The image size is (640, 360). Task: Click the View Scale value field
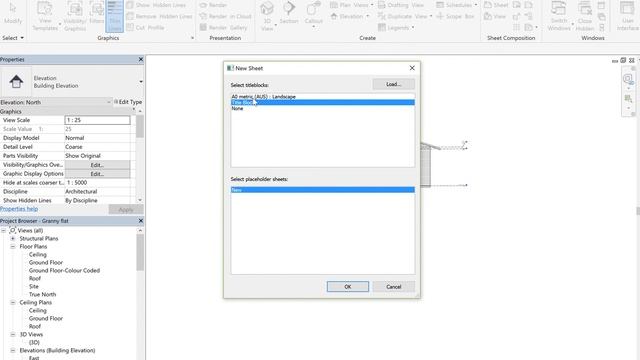point(97,120)
